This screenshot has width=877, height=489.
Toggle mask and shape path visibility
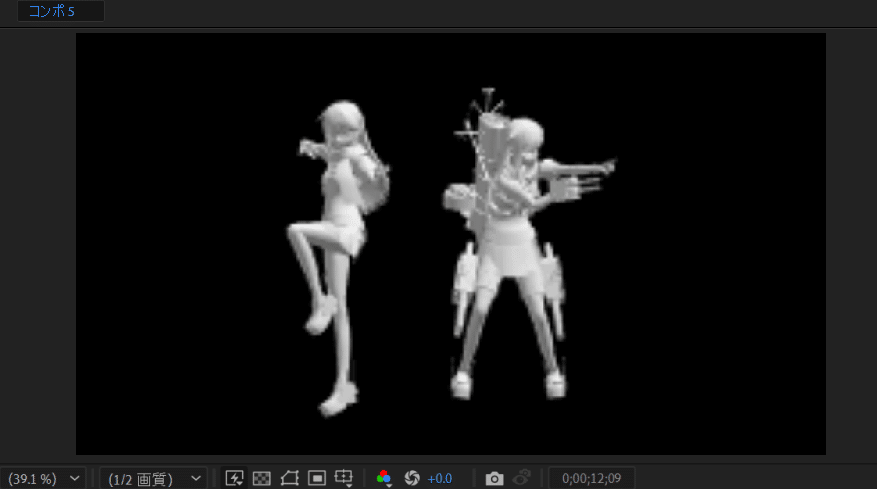289,478
